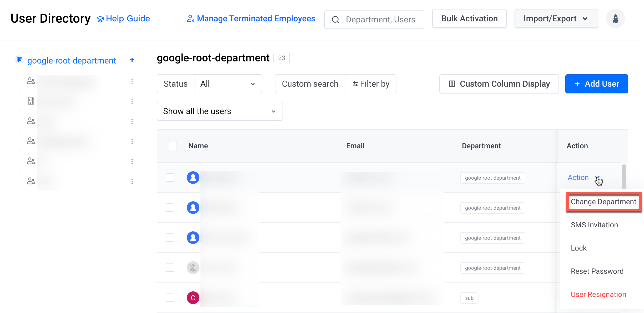The height and width of the screenshot is (313, 644).
Task: Click first row google-root-department tag
Action: tap(493, 178)
